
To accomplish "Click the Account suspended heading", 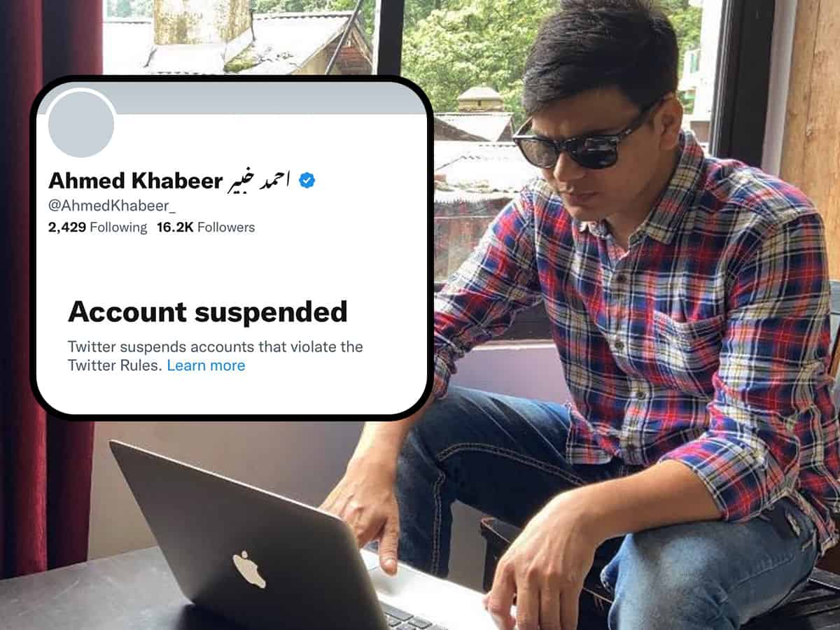I will (x=207, y=311).
